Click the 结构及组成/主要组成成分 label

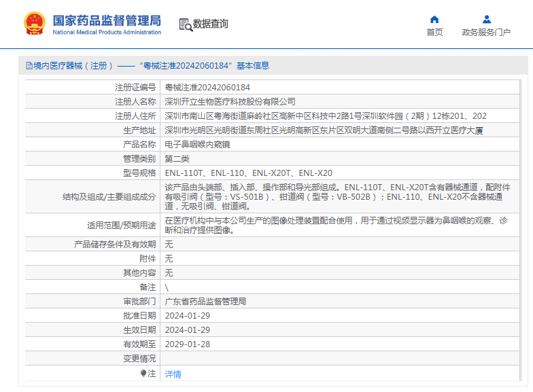coord(109,197)
